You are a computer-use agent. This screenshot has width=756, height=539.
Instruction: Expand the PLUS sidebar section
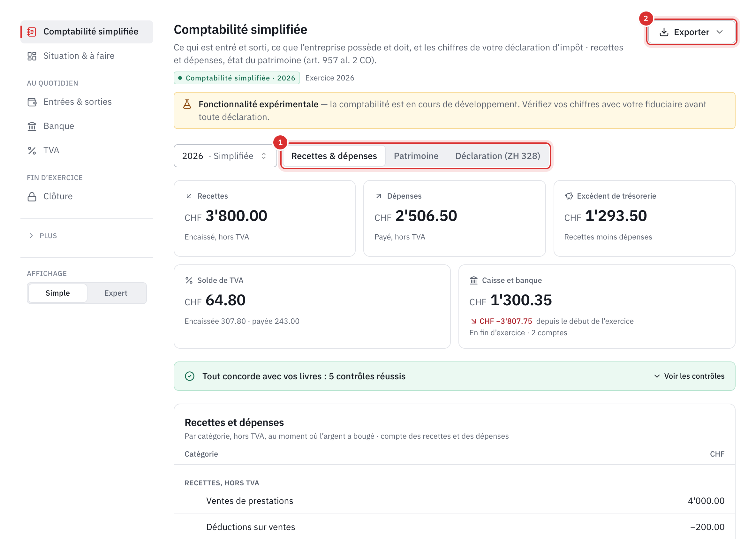coord(43,236)
